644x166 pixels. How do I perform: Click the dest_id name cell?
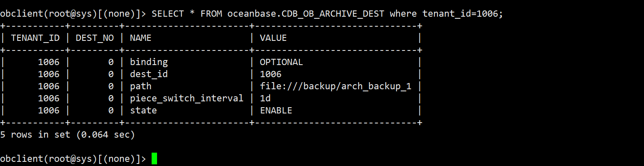149,74
